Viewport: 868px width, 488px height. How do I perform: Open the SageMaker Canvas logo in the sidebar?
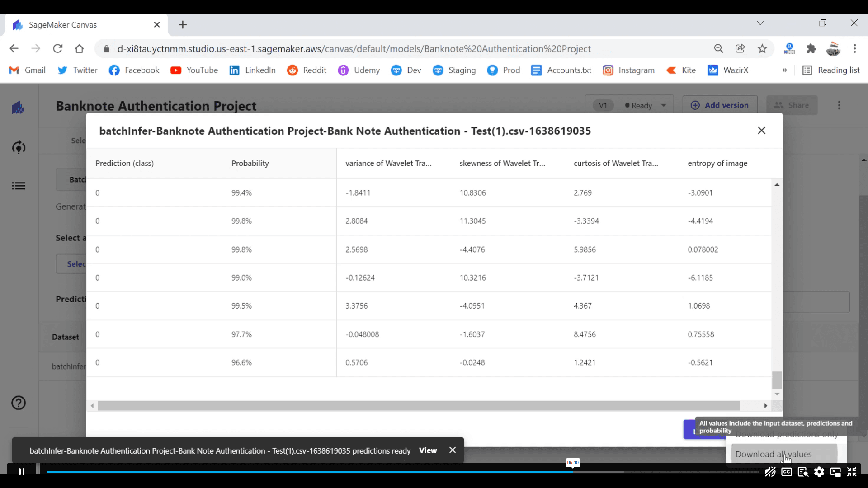[18, 108]
